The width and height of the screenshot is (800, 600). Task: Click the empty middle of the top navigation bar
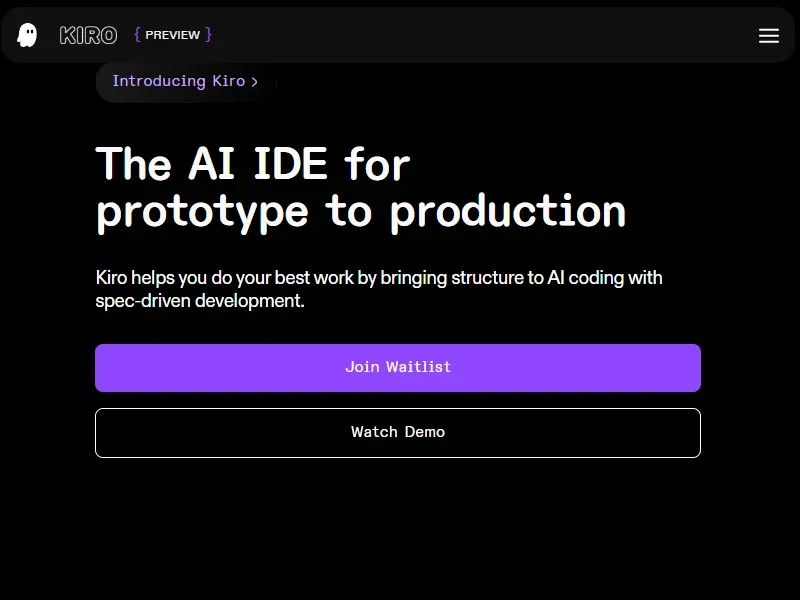click(480, 35)
